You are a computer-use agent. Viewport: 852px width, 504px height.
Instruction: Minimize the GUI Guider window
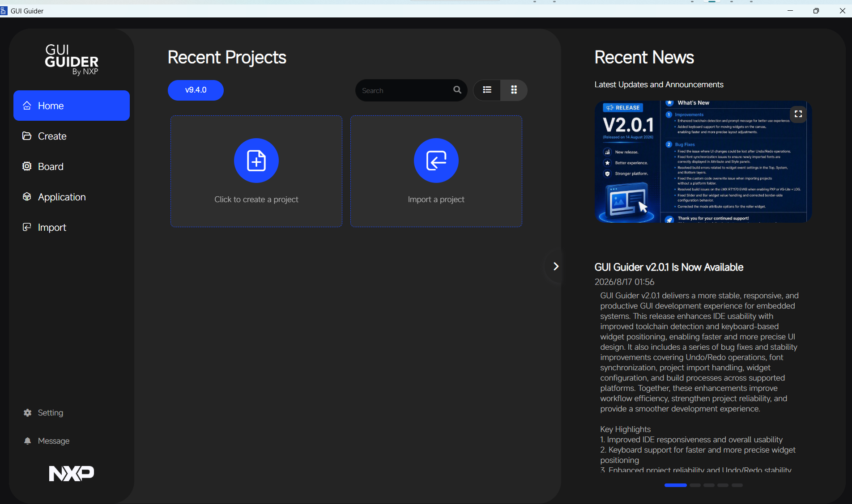[x=790, y=11]
